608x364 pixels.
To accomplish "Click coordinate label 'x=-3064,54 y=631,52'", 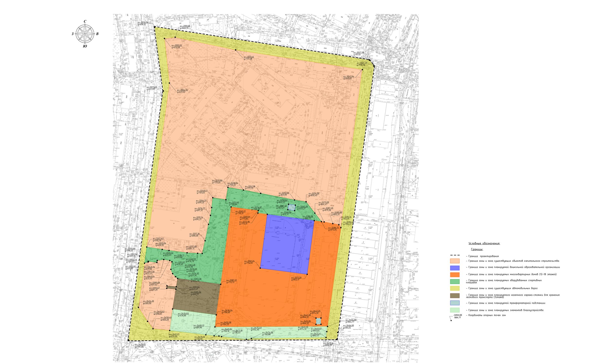I will (182, 91).
